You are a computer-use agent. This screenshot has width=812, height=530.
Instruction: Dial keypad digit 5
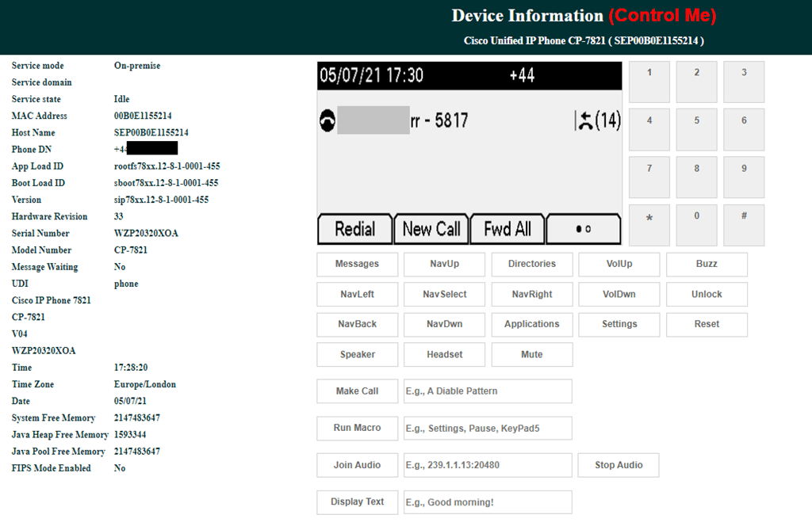(x=696, y=129)
